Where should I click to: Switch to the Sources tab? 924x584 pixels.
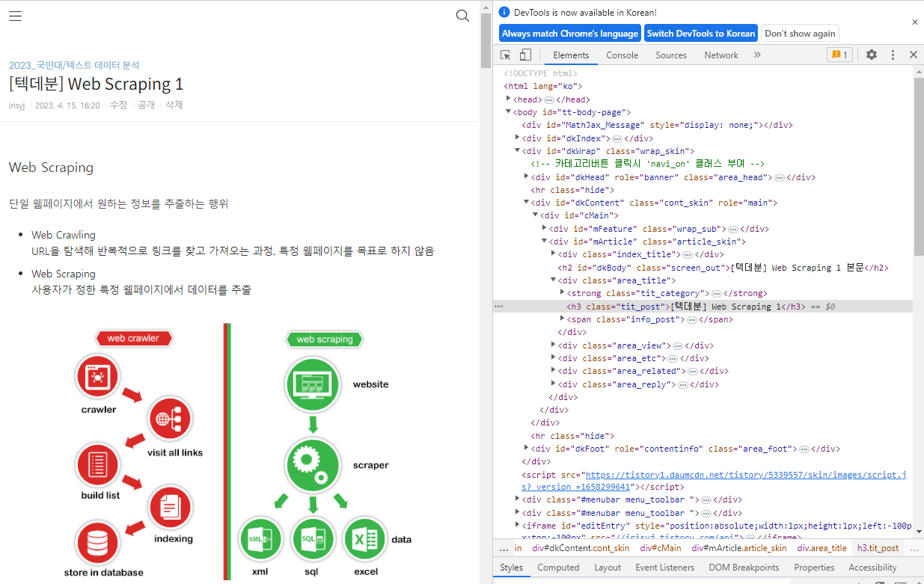(671, 55)
